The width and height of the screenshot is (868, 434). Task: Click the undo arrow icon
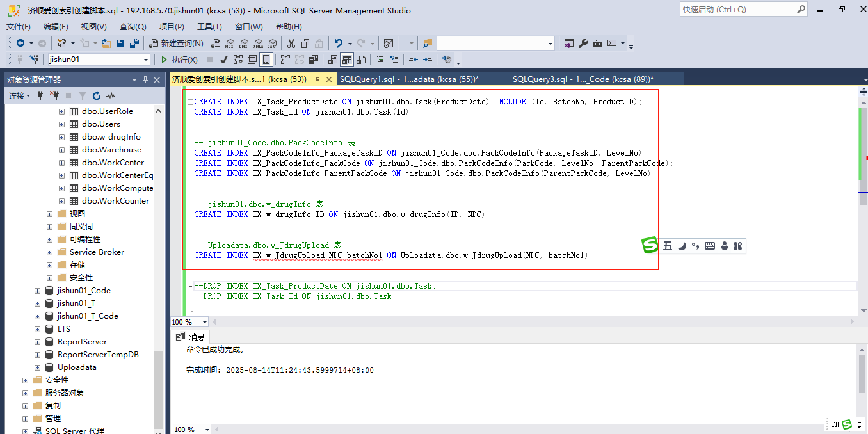pos(338,43)
